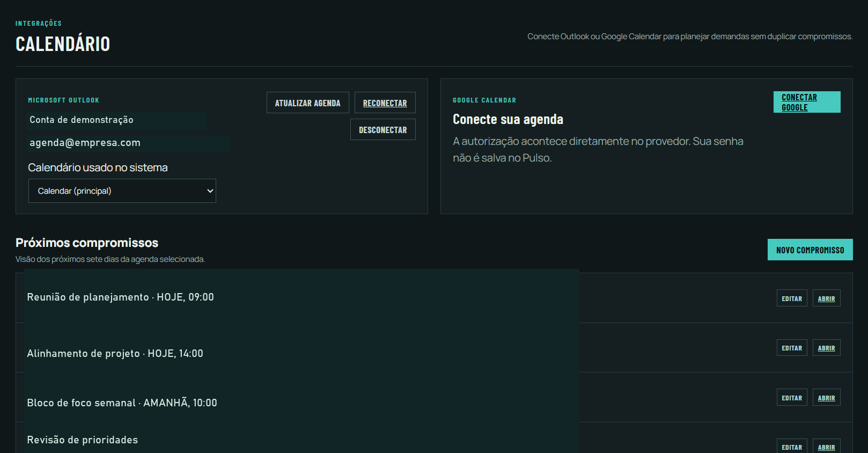Connect Google Calendar via Conectar Google
The height and width of the screenshot is (453, 868).
click(807, 102)
